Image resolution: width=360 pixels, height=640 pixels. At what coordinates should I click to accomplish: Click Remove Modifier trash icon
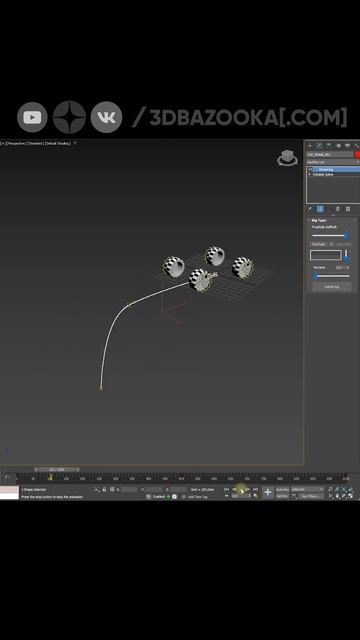point(348,209)
